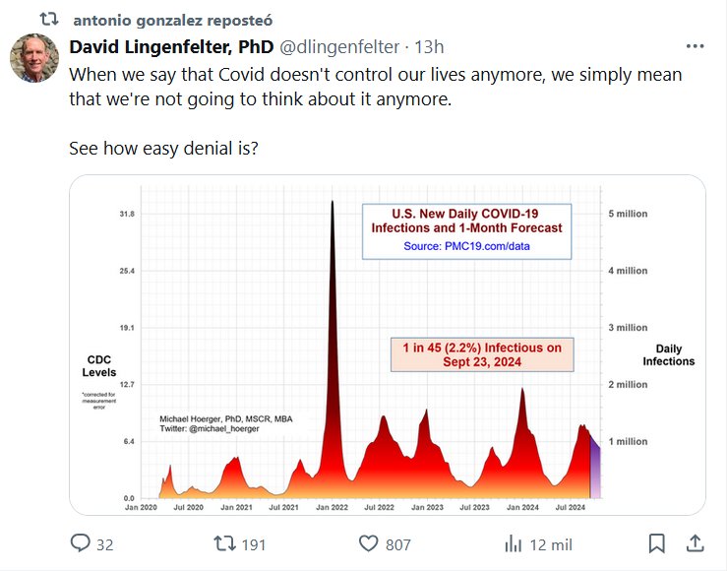Click the tweet text about Covid denial
Image resolution: width=728 pixels, height=571 pixels.
[375, 87]
